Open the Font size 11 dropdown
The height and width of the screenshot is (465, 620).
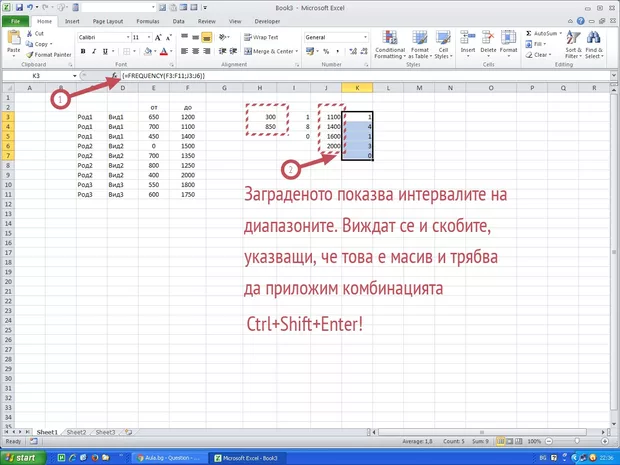click(149, 38)
